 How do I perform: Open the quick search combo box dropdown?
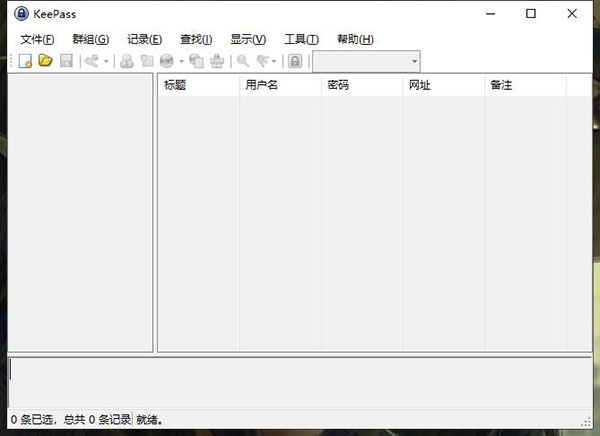point(414,61)
